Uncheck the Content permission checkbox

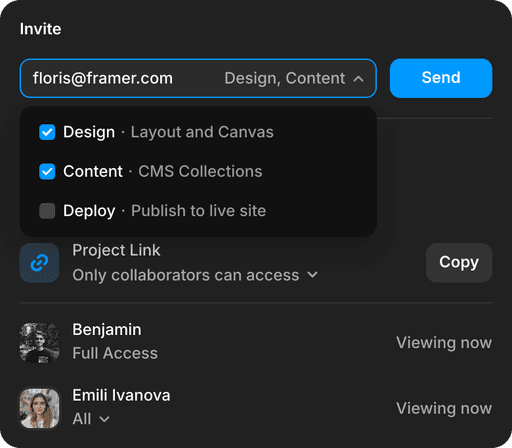[47, 172]
